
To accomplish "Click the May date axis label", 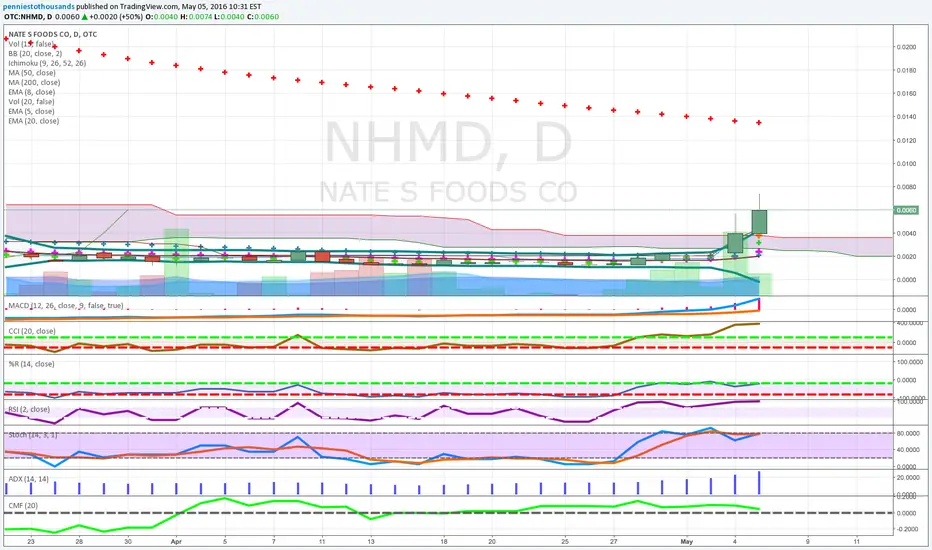I will pos(687,542).
